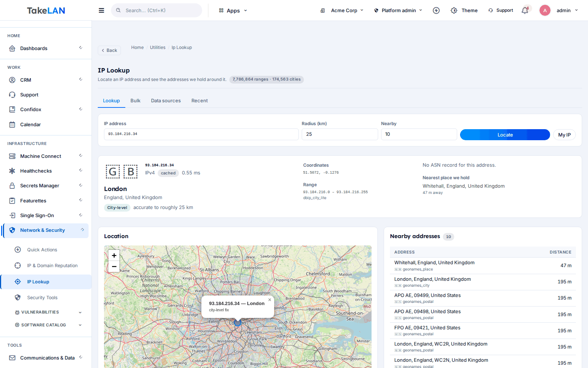The width and height of the screenshot is (588, 368).
Task: Click the Radius (km) input field
Action: pyautogui.click(x=340, y=134)
